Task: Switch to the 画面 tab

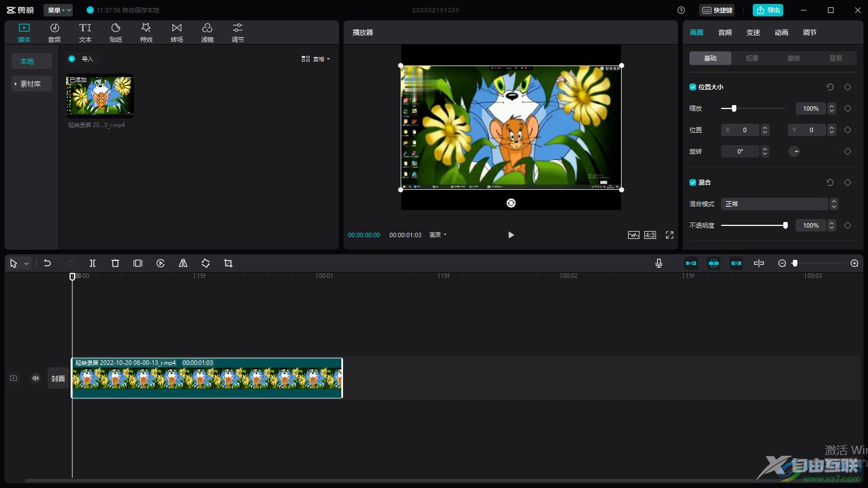Action: (x=696, y=33)
